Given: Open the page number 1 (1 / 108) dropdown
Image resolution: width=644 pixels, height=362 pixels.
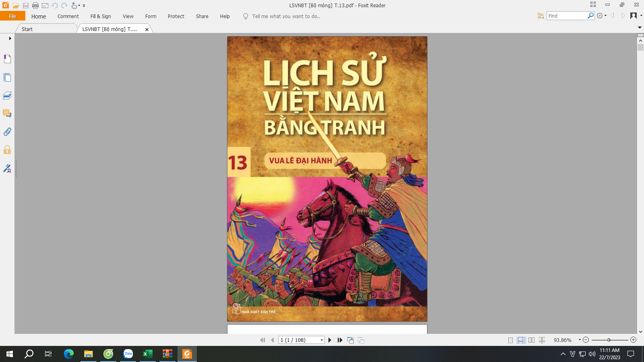Looking at the screenshot, I should click(301, 340).
